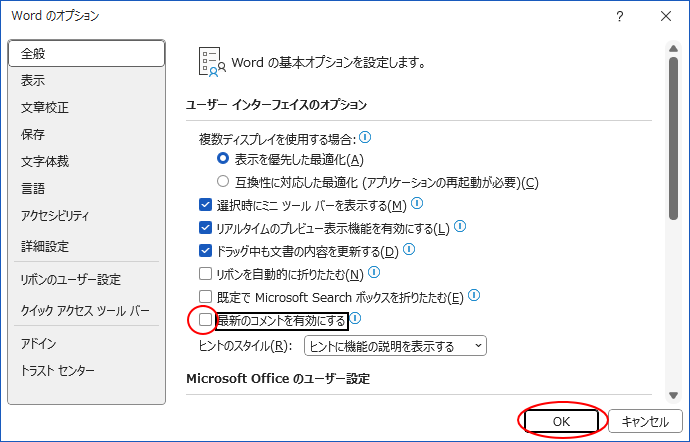The height and width of the screenshot is (442, 690).
Task: Close the Word のオプション dialog
Action: click(666, 16)
